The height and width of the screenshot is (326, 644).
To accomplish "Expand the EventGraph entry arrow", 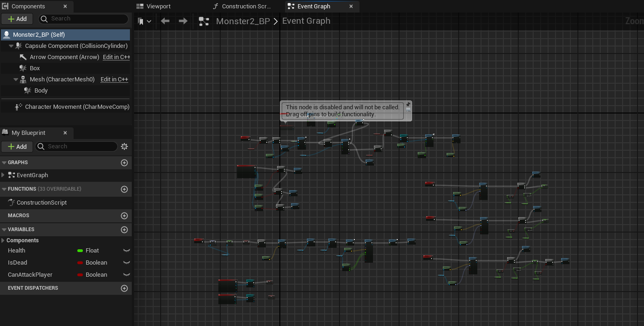I will tap(3, 175).
